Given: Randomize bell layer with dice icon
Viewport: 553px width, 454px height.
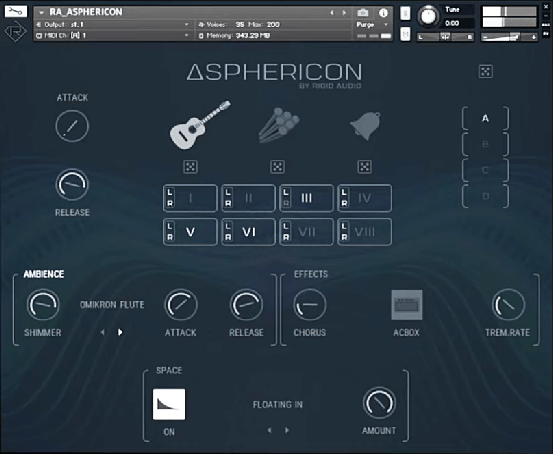Looking at the screenshot, I should (x=364, y=167).
